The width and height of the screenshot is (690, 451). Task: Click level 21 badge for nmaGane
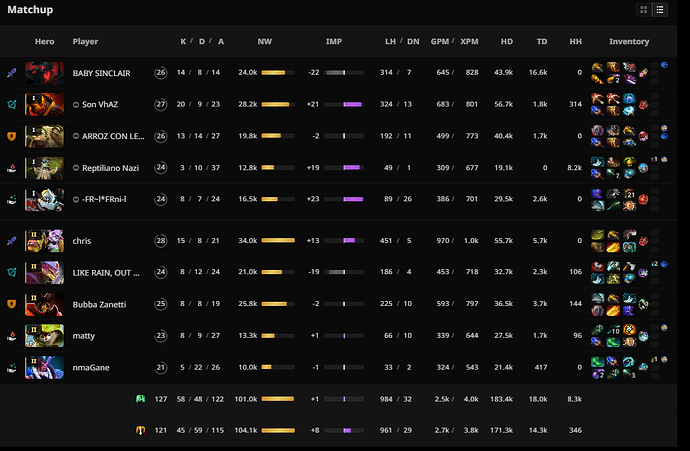coord(161,367)
